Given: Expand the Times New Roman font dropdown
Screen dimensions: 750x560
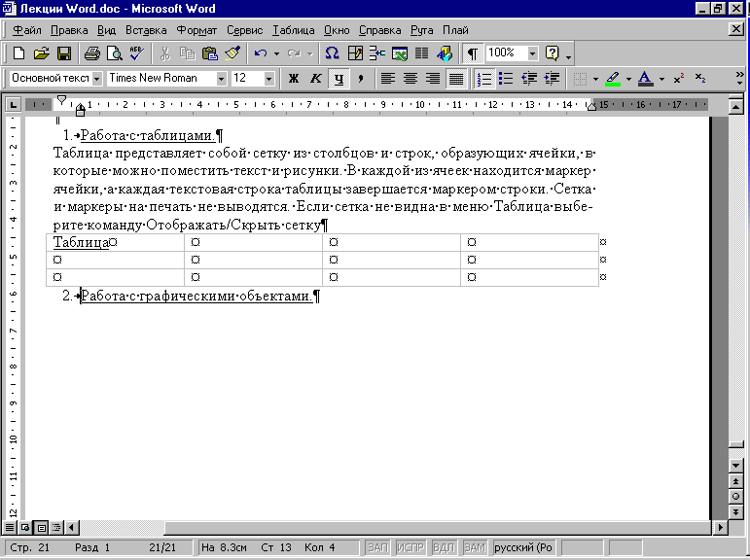Looking at the screenshot, I should tap(221, 79).
